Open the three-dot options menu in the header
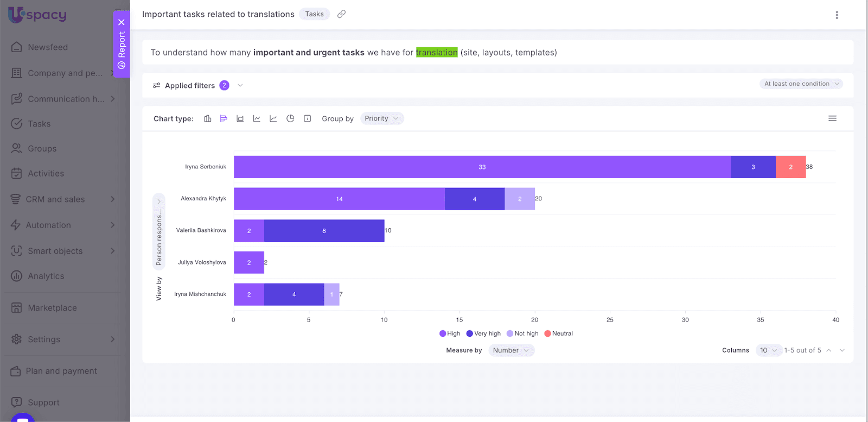 point(837,15)
